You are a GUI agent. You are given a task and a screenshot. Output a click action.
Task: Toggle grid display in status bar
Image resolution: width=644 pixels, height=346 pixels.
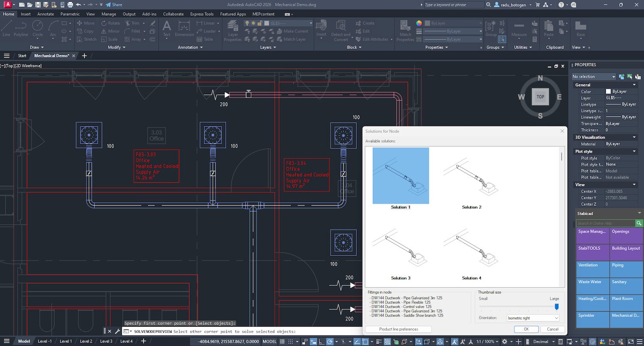point(283,341)
